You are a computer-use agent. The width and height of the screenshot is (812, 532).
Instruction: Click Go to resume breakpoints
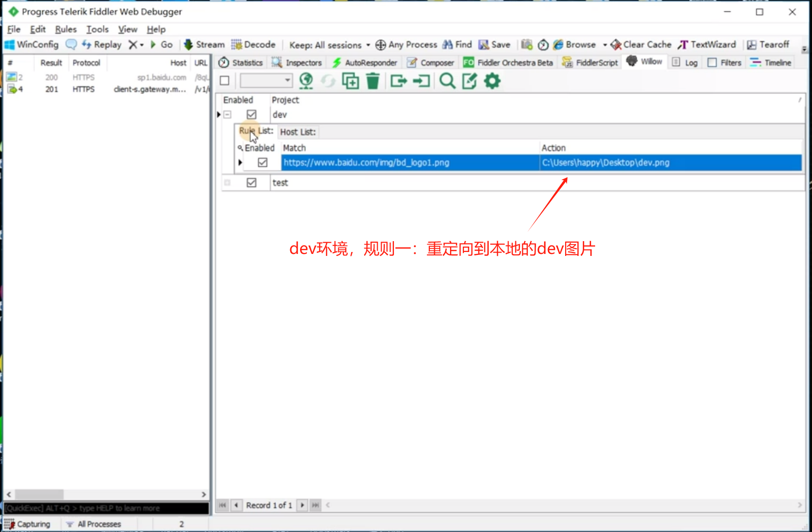point(161,45)
